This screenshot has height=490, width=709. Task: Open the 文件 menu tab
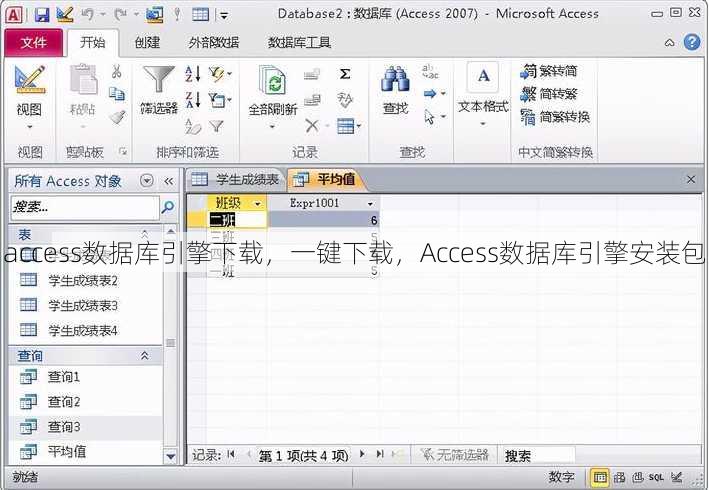coord(33,42)
